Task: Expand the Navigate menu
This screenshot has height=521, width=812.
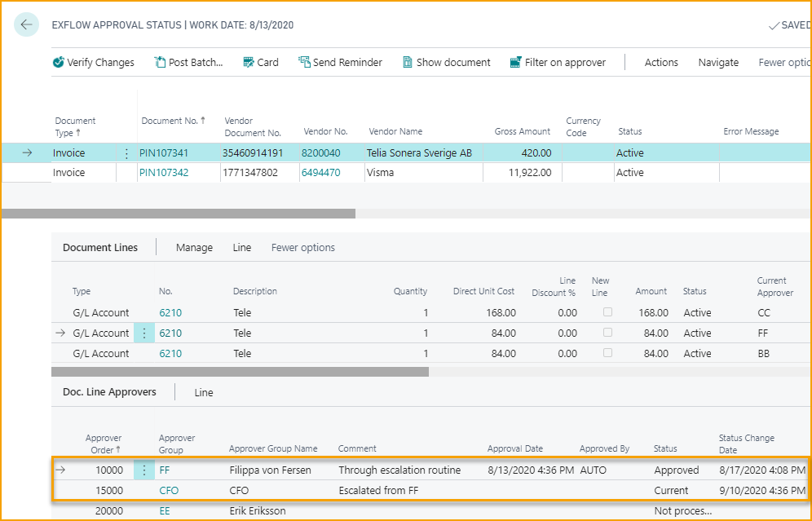Action: (717, 63)
